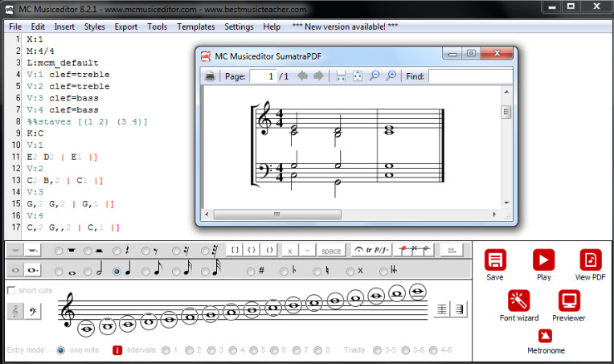Select the quarter note duration radio
The height and width of the screenshot is (364, 614).
(117, 272)
